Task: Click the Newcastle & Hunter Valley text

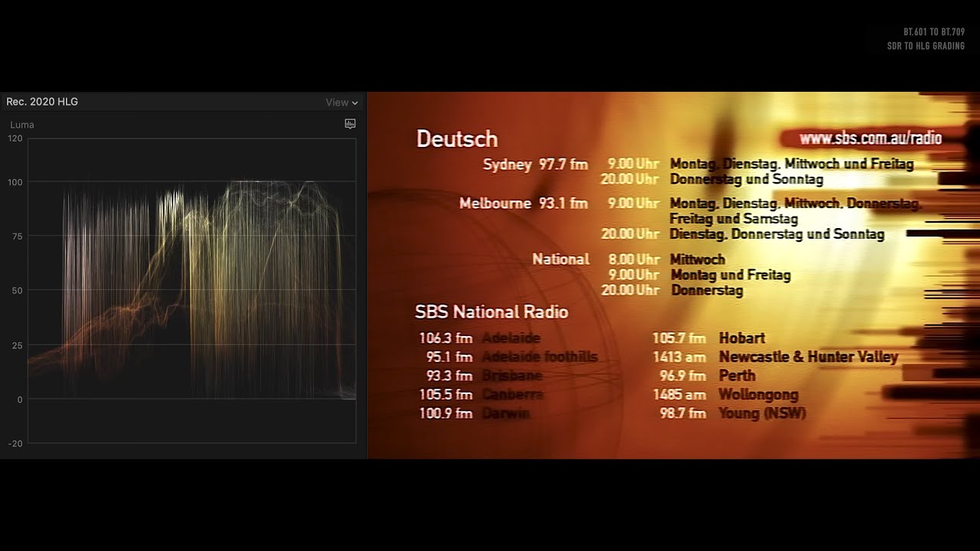Action: click(x=808, y=357)
